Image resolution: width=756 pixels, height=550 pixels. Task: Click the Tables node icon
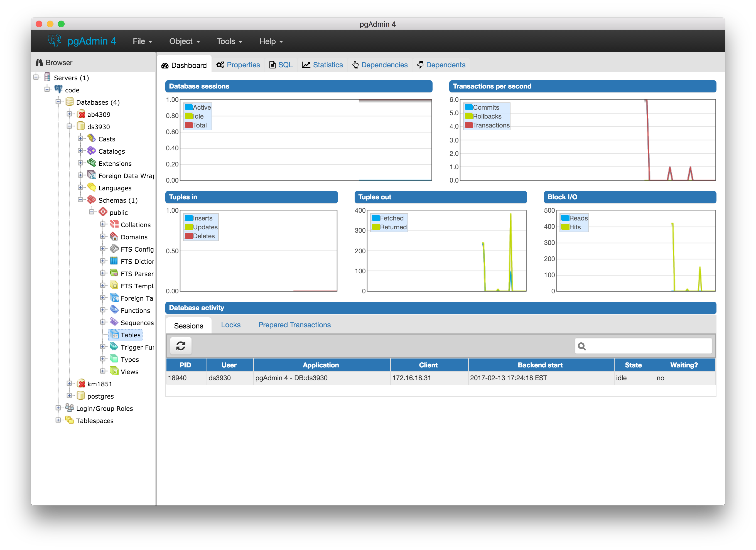tap(114, 334)
